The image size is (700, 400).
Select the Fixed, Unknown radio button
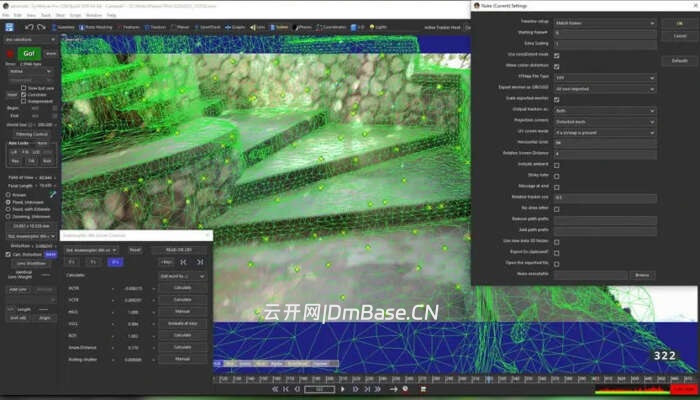click(8, 202)
